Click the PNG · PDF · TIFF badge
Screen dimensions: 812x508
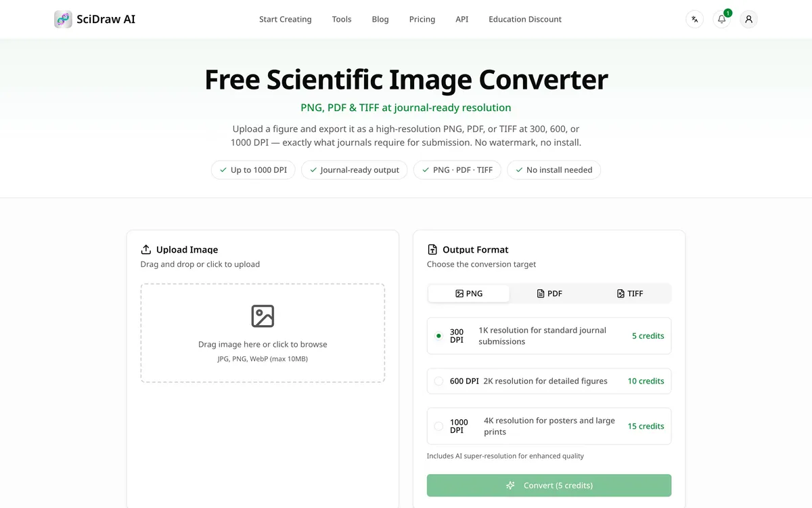click(457, 170)
